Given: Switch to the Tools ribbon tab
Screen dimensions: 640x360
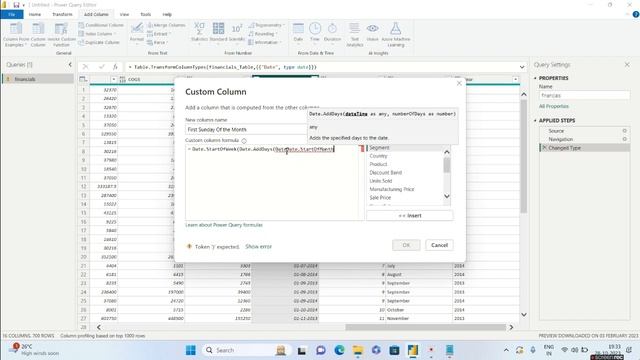Looking at the screenshot, I should point(146,14).
